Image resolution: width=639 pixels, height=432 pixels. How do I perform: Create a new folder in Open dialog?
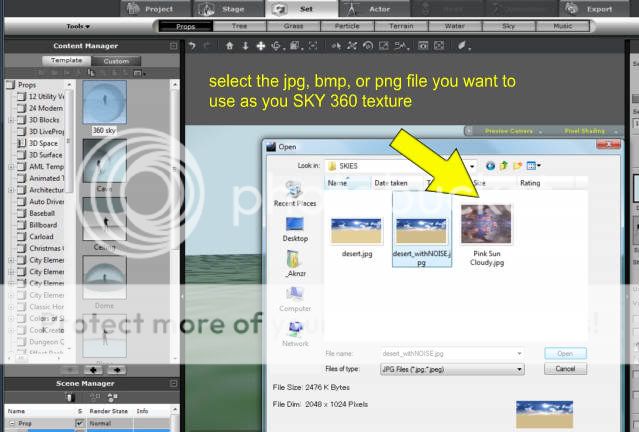click(518, 166)
